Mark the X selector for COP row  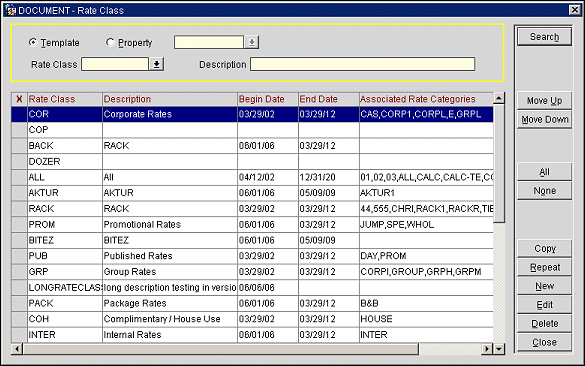pos(19,130)
